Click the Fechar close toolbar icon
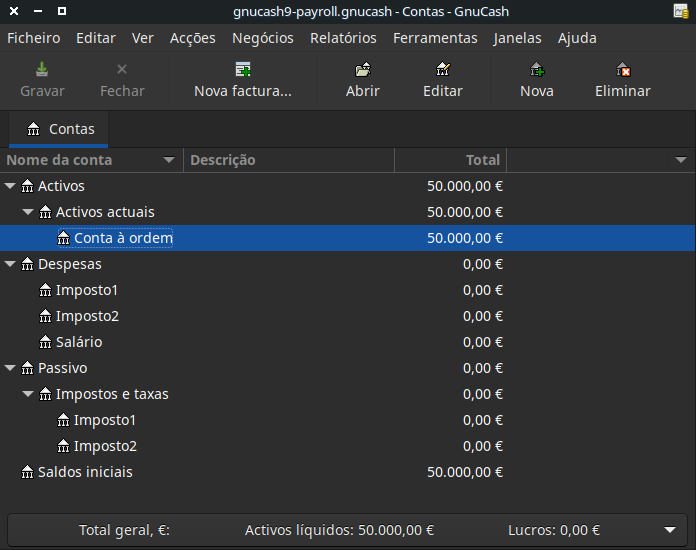 [x=122, y=70]
